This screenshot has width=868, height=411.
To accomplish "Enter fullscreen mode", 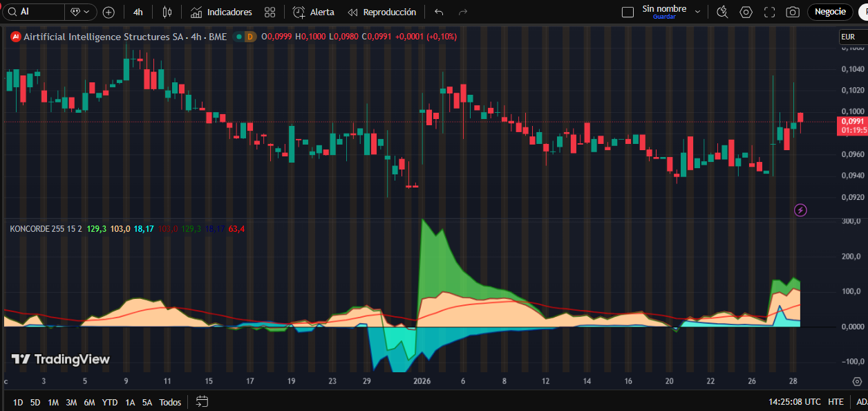I will click(769, 12).
